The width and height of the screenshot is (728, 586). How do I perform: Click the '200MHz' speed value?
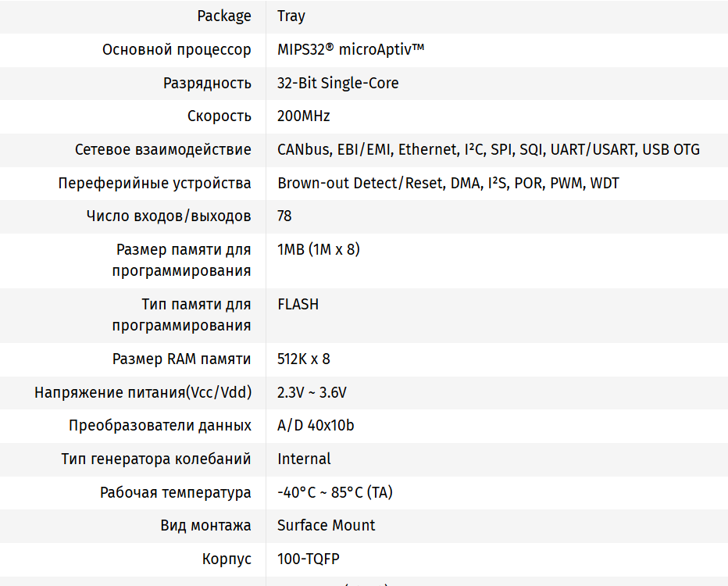coord(304,116)
